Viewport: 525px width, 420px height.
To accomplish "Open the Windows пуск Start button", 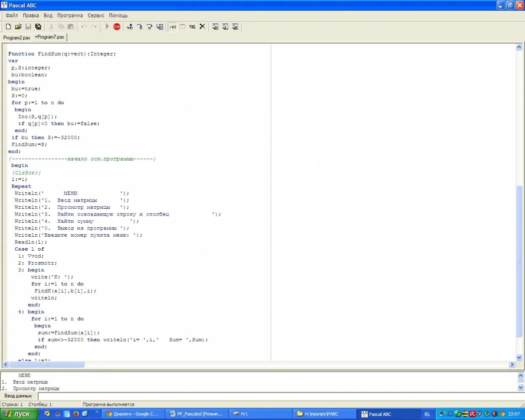I will pos(20,414).
